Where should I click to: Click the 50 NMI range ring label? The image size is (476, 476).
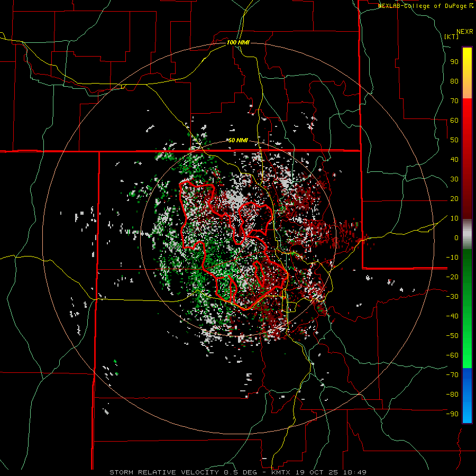coord(238,140)
